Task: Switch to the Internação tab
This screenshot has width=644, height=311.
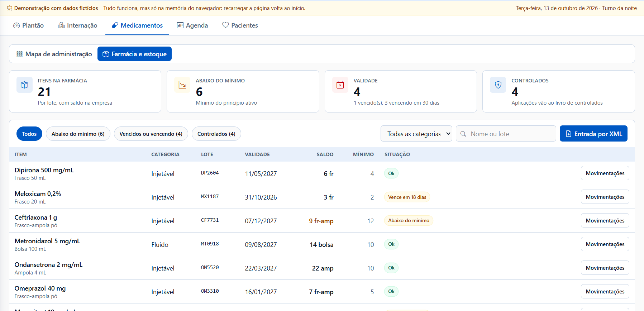Action: point(78,25)
